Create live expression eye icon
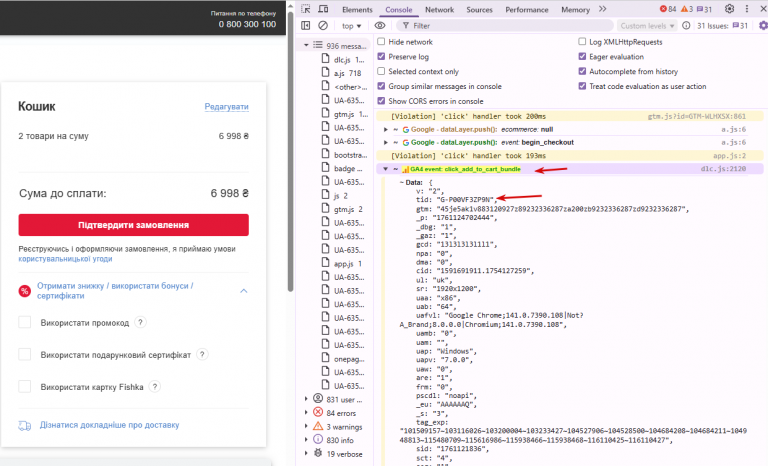 point(380,25)
